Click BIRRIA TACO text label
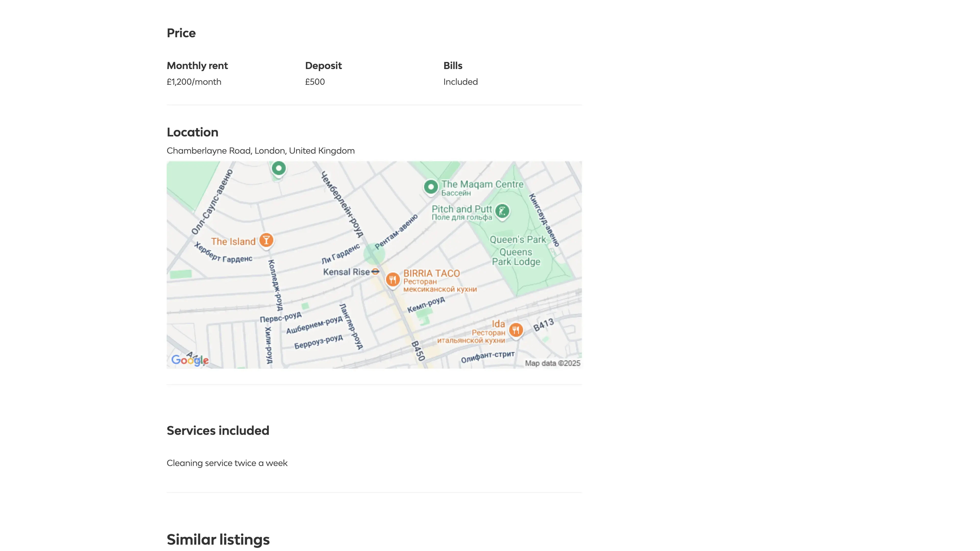The height and width of the screenshot is (551, 980). [431, 273]
